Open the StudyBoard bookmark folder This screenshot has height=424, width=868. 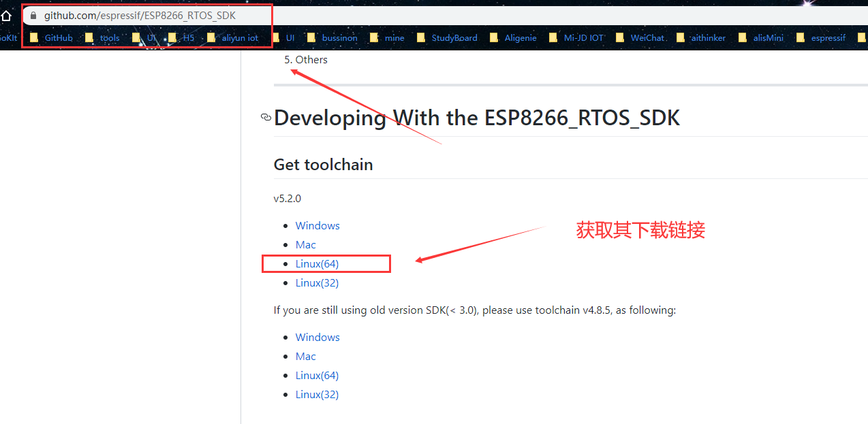click(x=447, y=38)
